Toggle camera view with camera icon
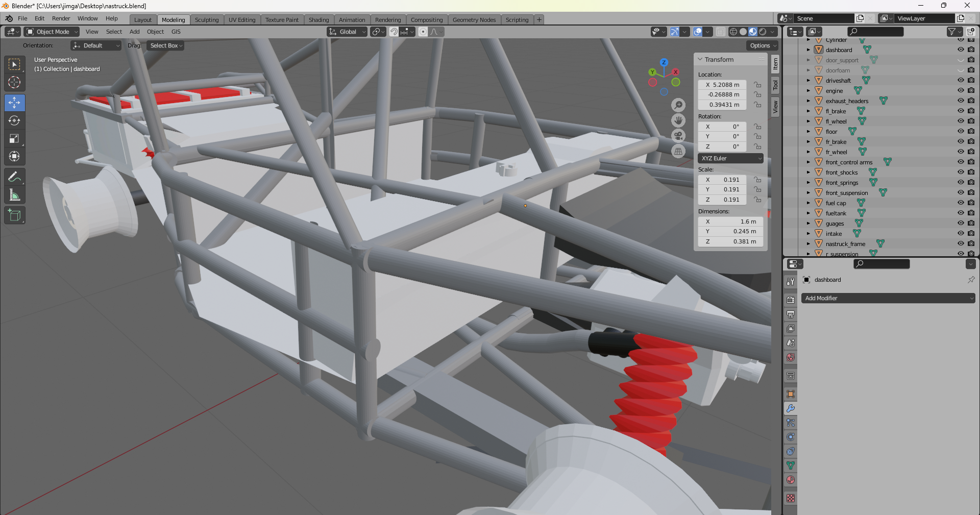This screenshot has width=980, height=515. [x=678, y=136]
